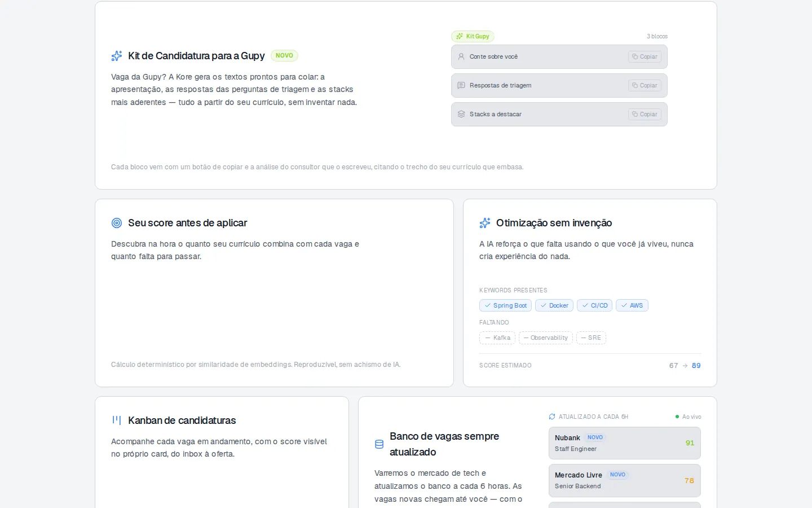812x508 pixels.
Task: Click the "SCORE ESTIMADO" label
Action: (x=505, y=366)
